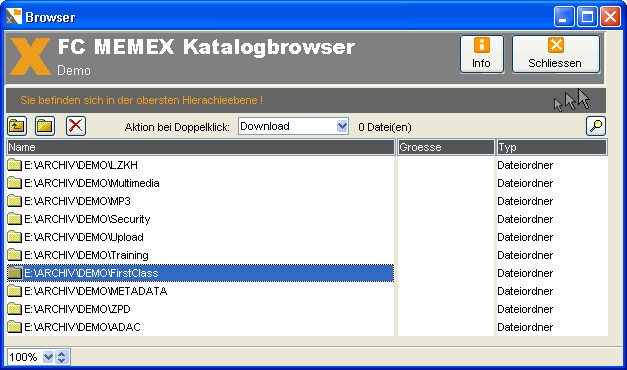Click Dateiordner type cell in LZKH row

(x=525, y=165)
